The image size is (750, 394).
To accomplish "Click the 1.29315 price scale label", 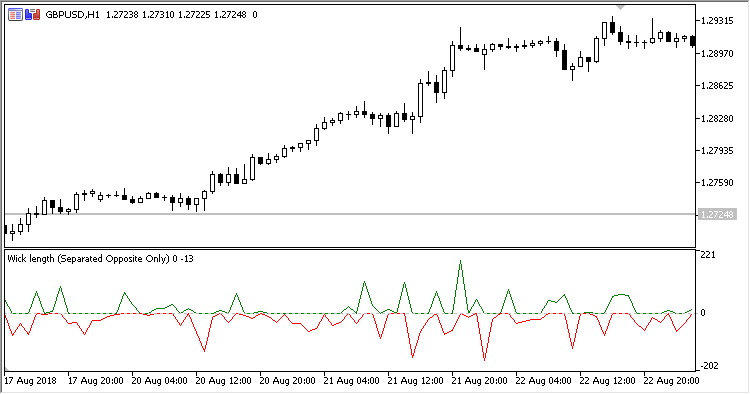I will 717,21.
